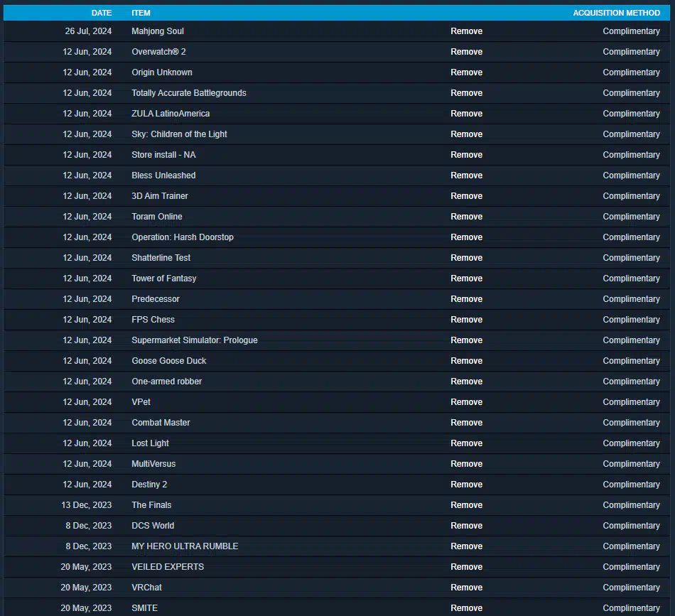Remove Goose Goose Duck
The image size is (675, 616).
466,361
